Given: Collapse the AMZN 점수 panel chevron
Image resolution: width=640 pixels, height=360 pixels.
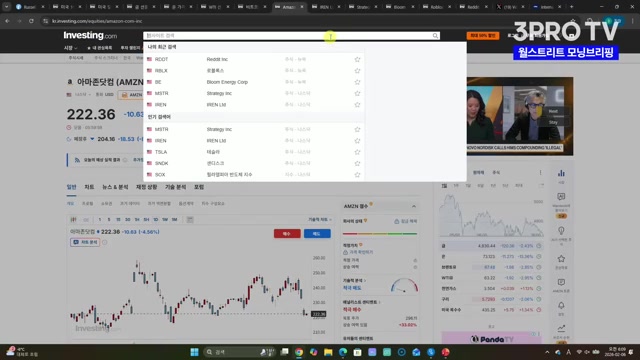Looking at the screenshot, I should tap(413, 207).
